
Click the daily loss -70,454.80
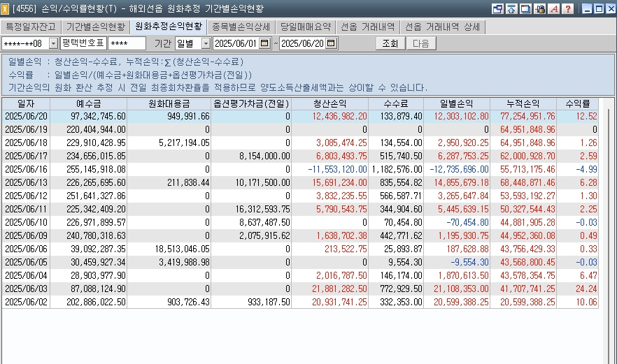[467, 222]
